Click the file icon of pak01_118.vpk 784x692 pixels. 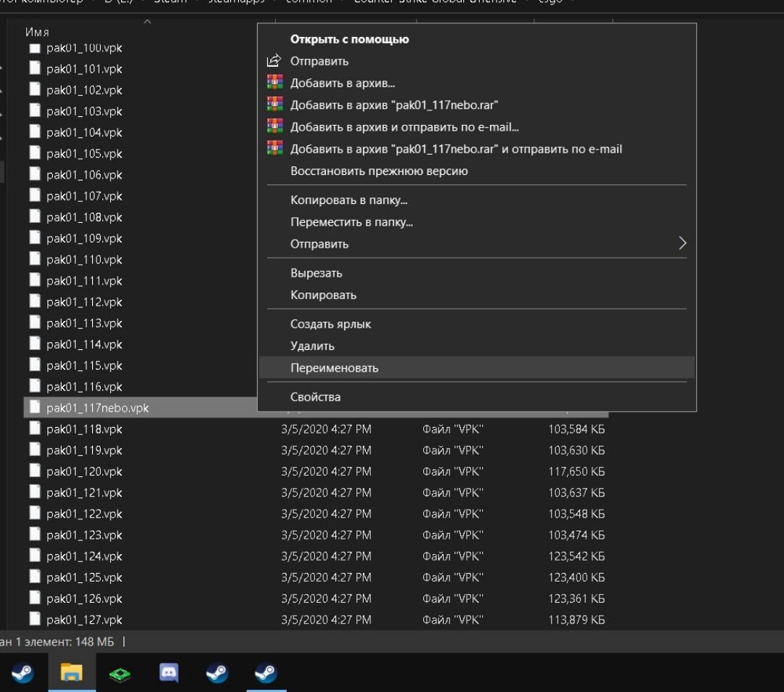[34, 428]
